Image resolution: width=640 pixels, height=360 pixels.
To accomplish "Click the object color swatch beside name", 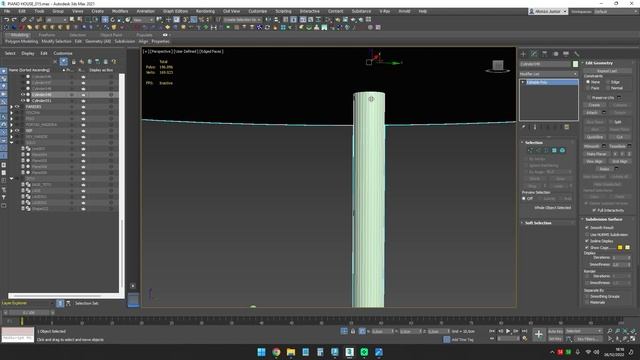I will pyautogui.click(x=576, y=64).
